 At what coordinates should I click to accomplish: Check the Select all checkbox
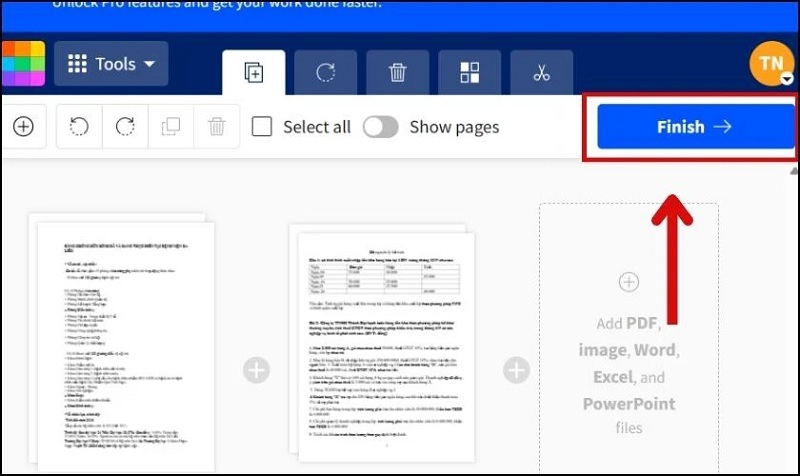pos(262,127)
